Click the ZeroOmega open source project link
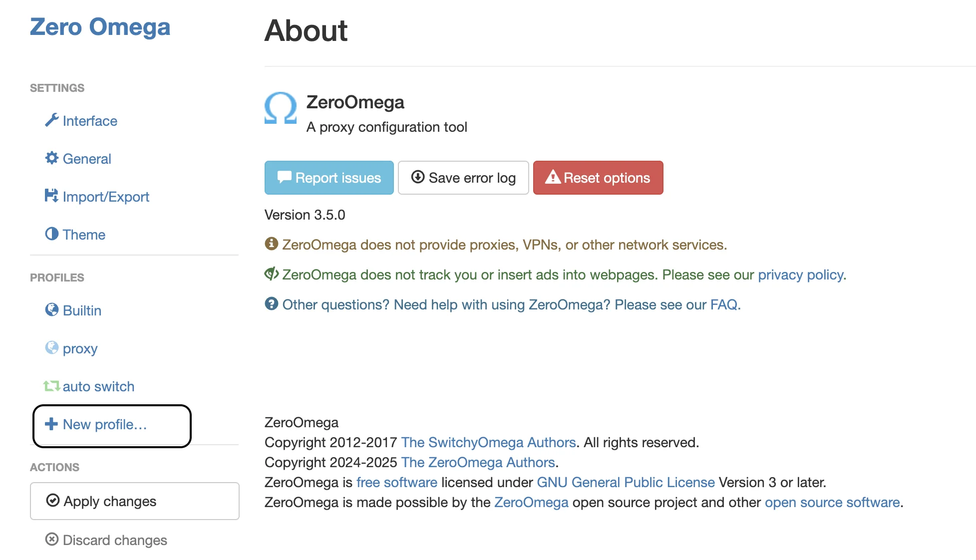The height and width of the screenshot is (560, 976). point(531,502)
